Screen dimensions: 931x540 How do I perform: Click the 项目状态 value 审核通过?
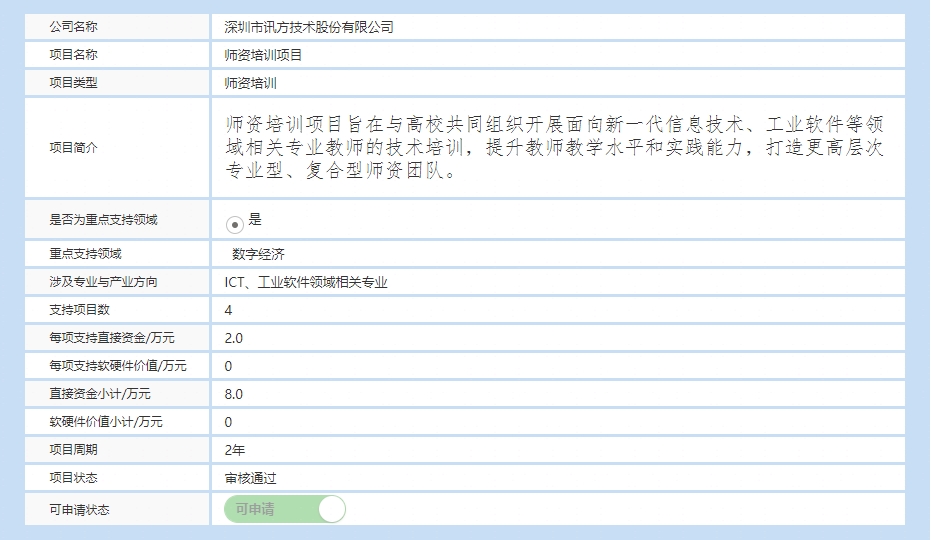(250, 478)
